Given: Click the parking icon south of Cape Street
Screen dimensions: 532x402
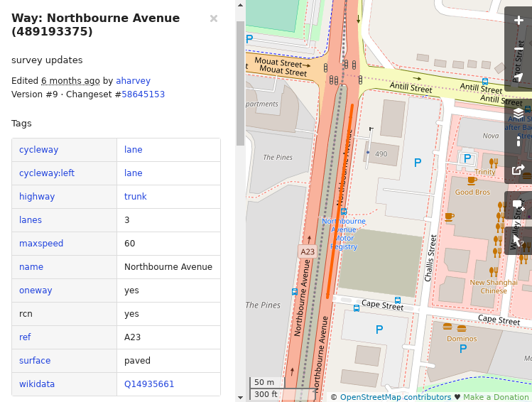Looking at the screenshot, I should pos(379,330).
